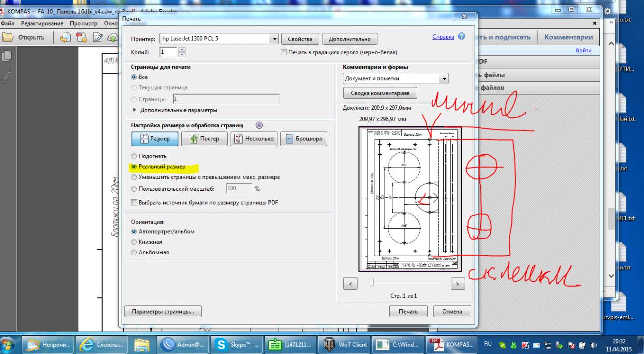Open Windows Start menu
The image size is (644, 354).
pos(8,345)
